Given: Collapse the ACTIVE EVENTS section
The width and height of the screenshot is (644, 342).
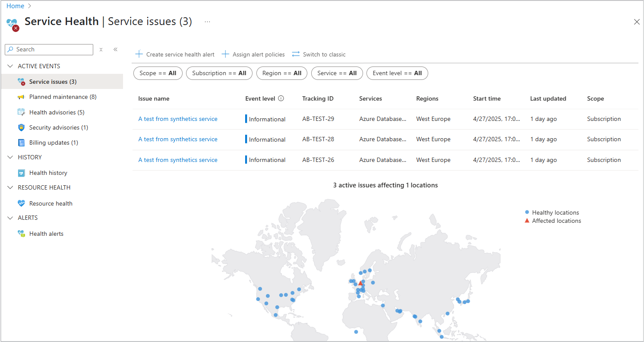Looking at the screenshot, I should point(10,66).
